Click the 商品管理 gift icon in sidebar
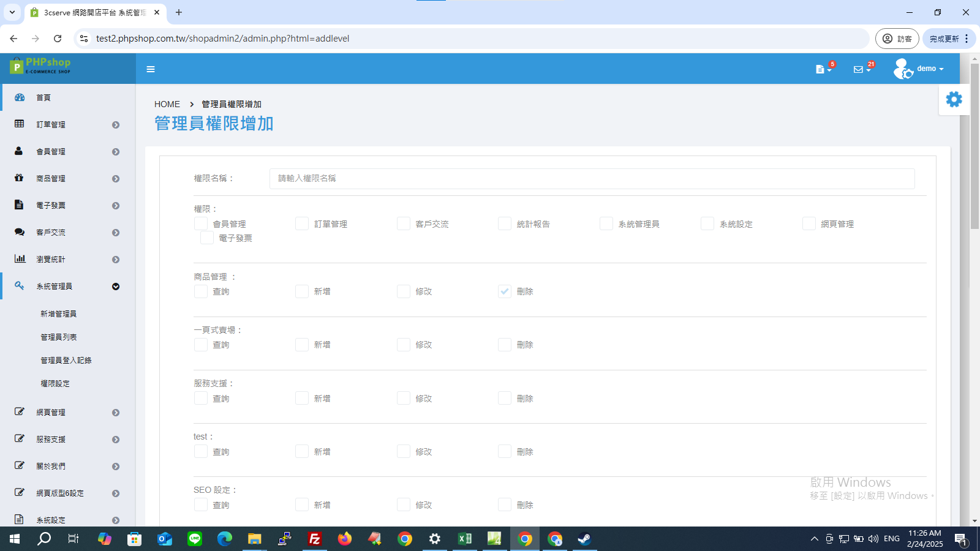This screenshot has height=551, width=980. [19, 178]
